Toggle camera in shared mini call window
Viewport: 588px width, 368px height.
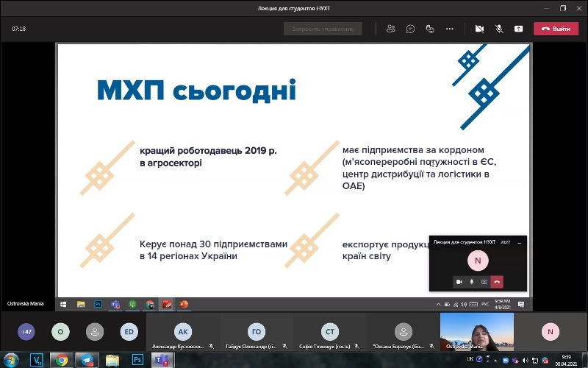point(459,282)
